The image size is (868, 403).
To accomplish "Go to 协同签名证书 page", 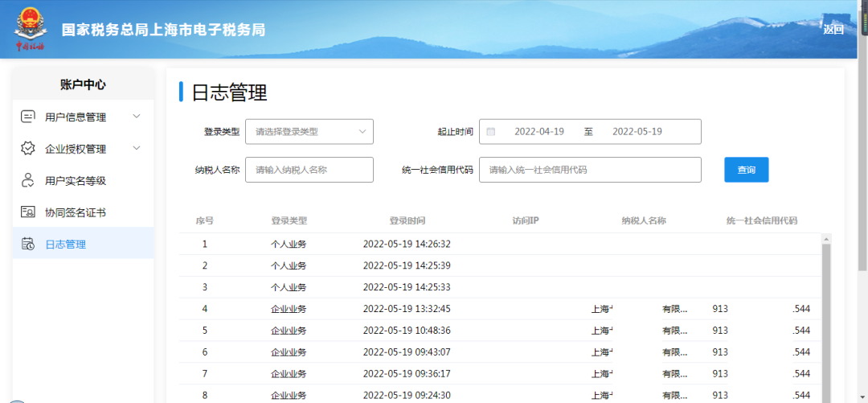I will point(83,212).
